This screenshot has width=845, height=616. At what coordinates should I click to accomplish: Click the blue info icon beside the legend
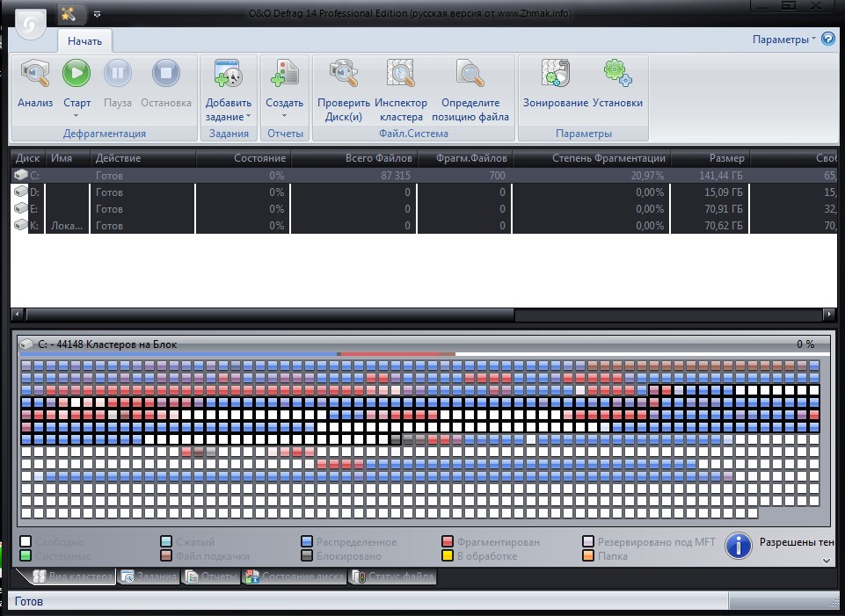click(x=739, y=546)
